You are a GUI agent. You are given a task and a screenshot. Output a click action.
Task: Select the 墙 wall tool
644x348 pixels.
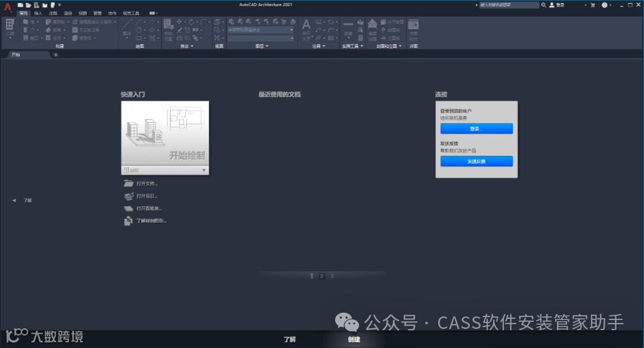point(30,21)
